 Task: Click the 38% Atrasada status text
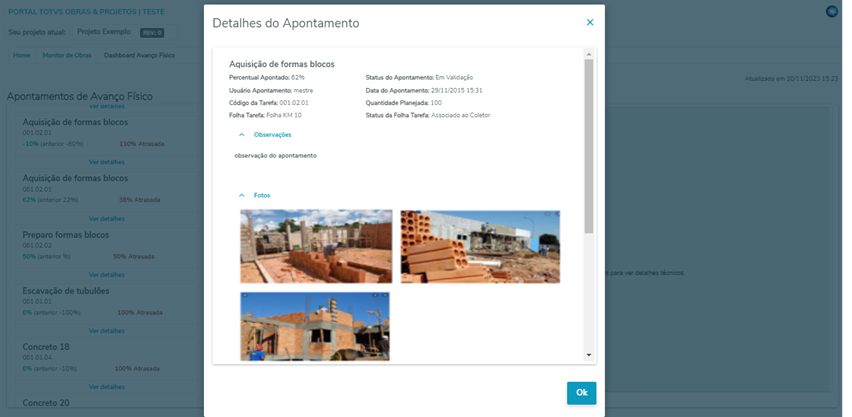pyautogui.click(x=140, y=200)
